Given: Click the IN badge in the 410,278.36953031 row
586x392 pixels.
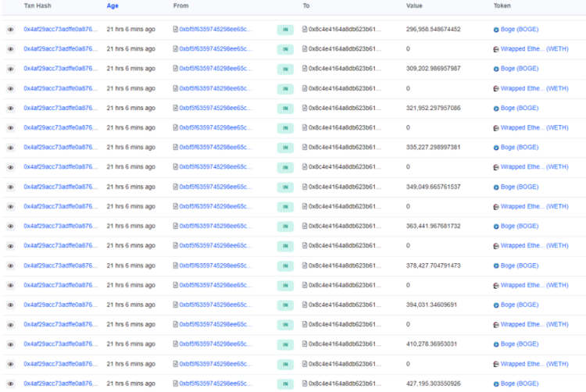Looking at the screenshot, I should pos(285,344).
